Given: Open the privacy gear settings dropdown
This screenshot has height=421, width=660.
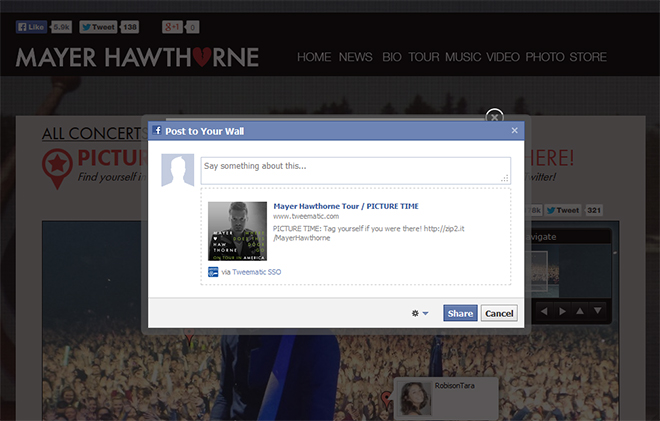Looking at the screenshot, I should pos(420,313).
